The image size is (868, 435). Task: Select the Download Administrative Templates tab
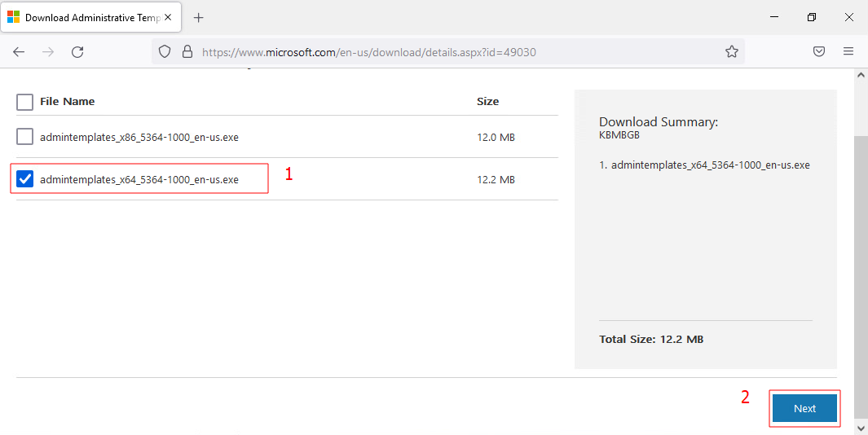coord(90,17)
